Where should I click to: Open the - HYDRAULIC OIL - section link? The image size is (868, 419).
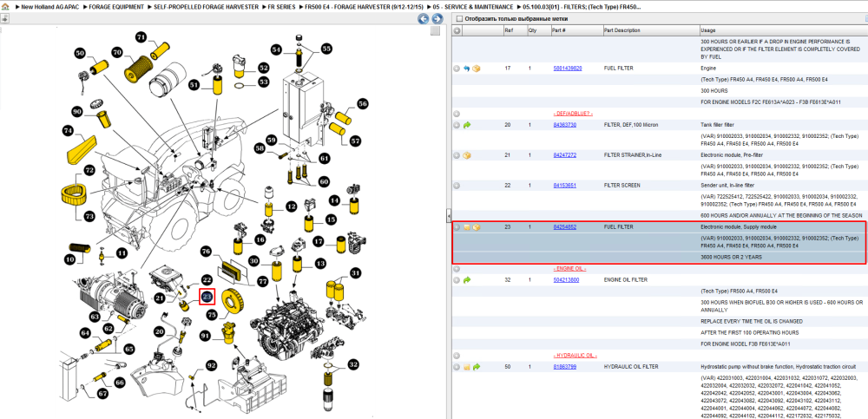575,355
